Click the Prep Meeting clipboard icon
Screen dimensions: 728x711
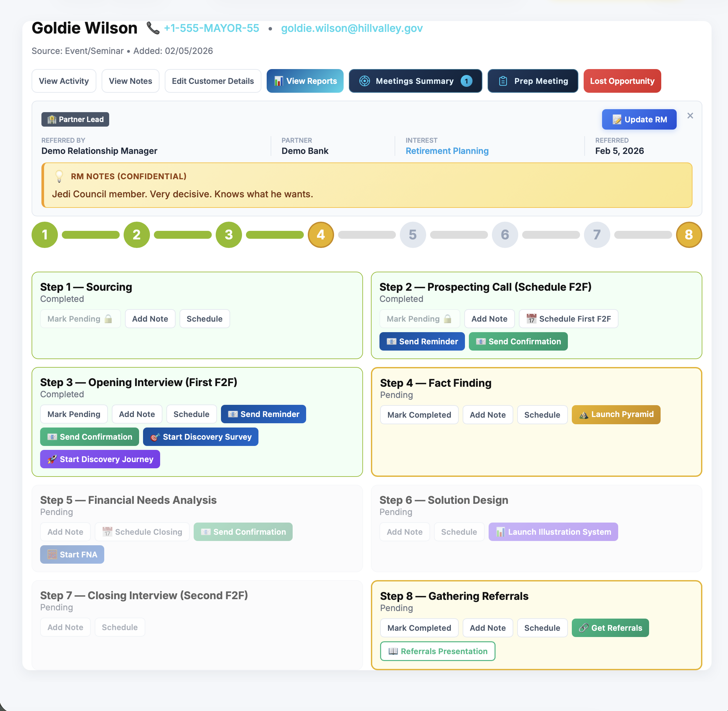[503, 81]
